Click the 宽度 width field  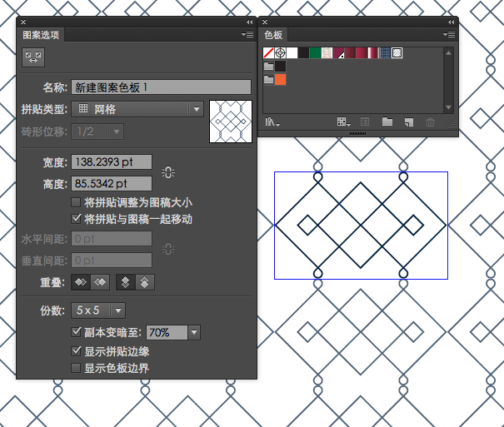point(112,161)
